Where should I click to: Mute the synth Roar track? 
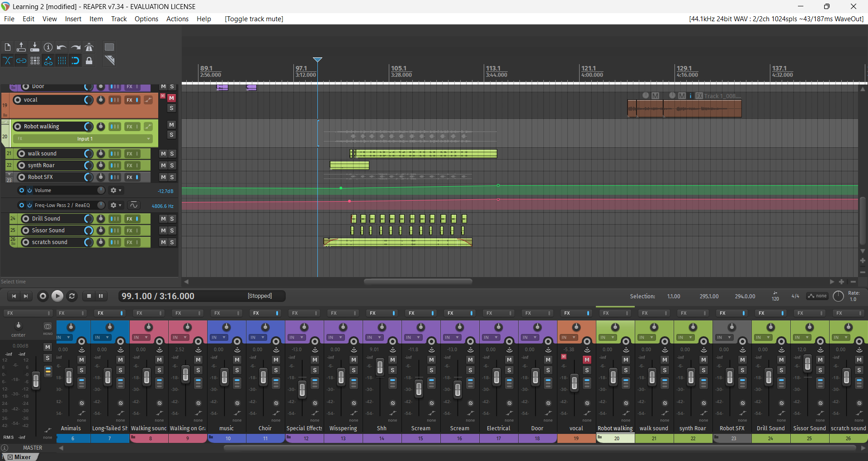[163, 165]
